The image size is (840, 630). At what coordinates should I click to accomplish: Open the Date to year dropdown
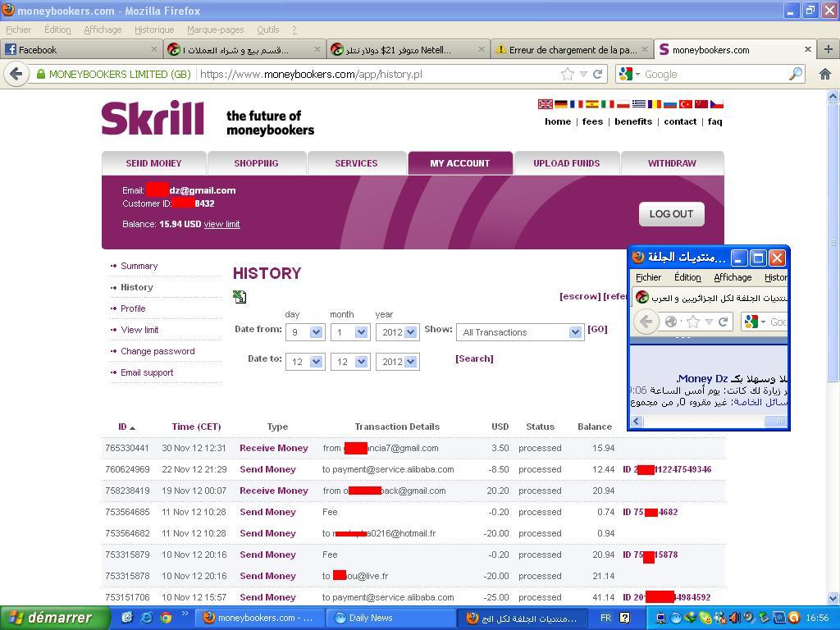click(411, 362)
